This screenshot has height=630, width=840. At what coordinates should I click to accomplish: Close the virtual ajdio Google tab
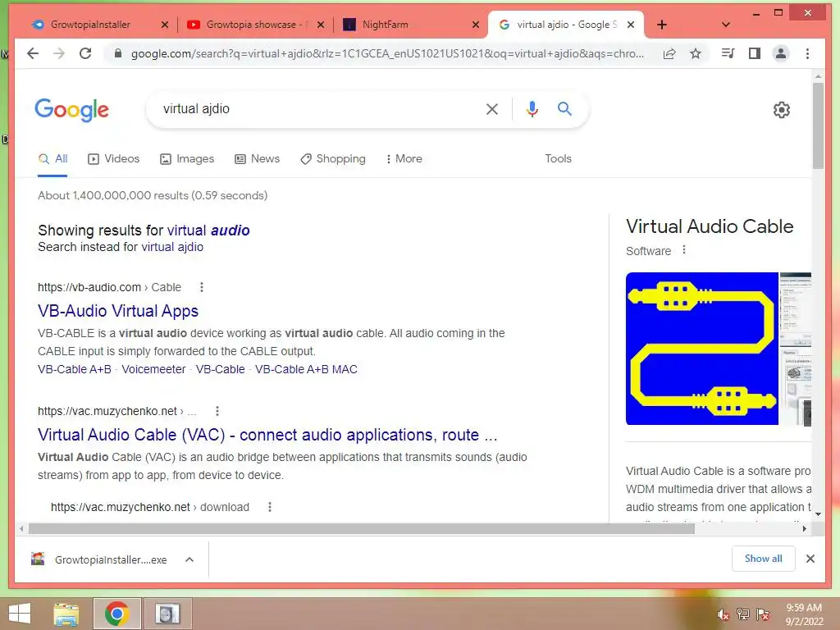pyautogui.click(x=631, y=25)
